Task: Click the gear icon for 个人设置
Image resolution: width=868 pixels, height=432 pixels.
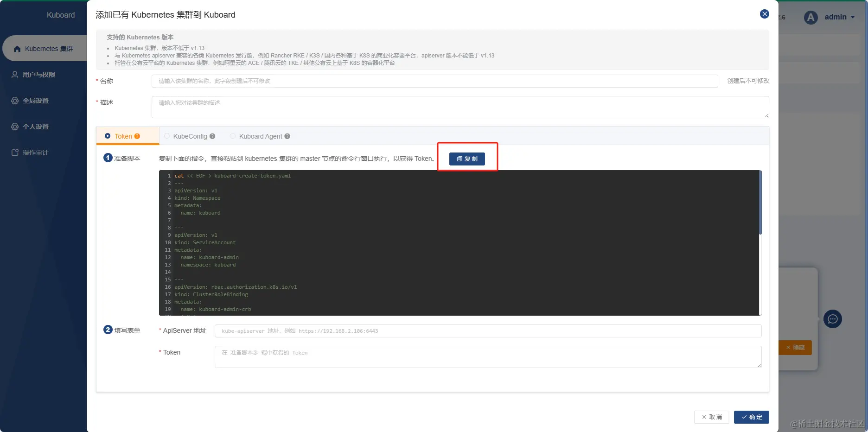Action: pos(15,127)
